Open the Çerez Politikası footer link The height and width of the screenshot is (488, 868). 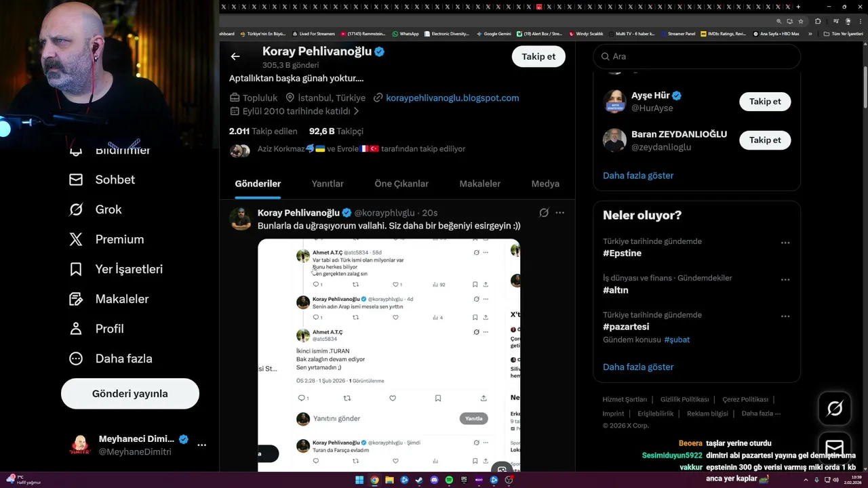(745, 400)
